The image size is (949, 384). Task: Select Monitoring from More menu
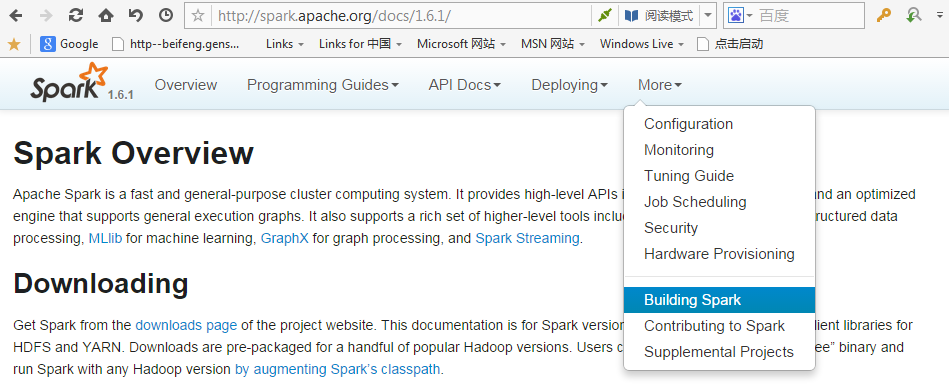coord(720,150)
